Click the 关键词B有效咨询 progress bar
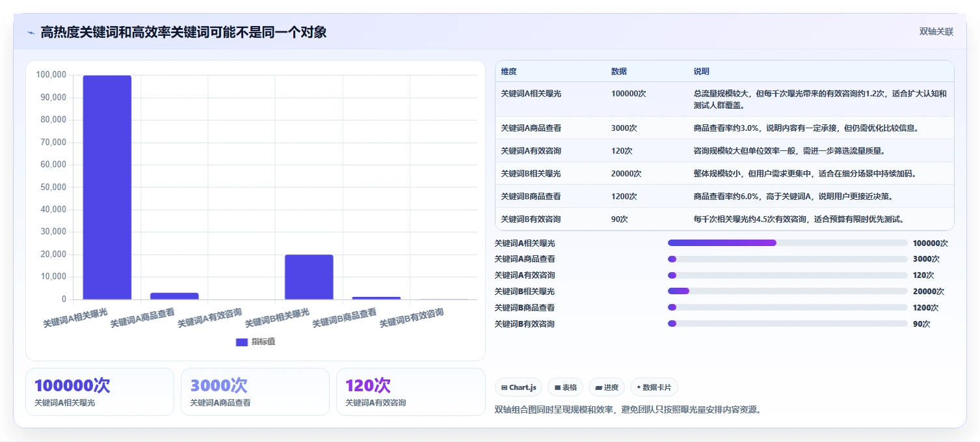 [x=788, y=324]
